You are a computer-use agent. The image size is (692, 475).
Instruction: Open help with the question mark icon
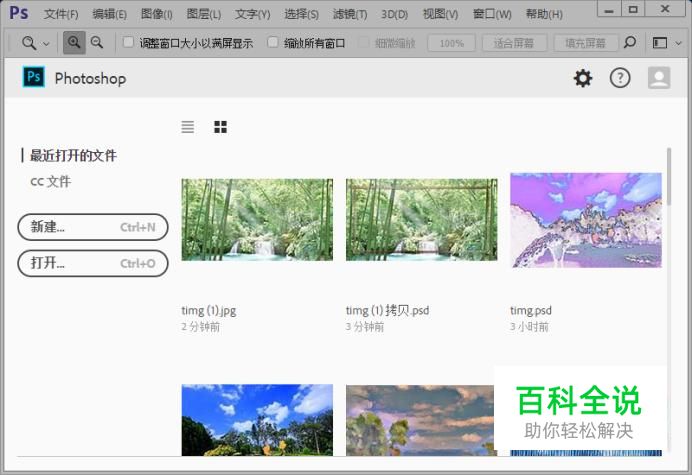[x=620, y=78]
